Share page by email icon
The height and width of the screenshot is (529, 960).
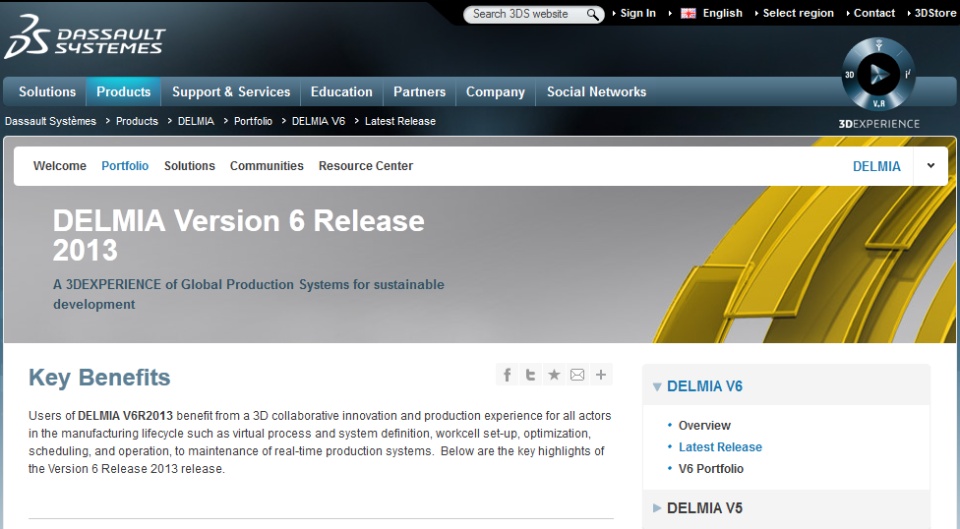coord(577,375)
